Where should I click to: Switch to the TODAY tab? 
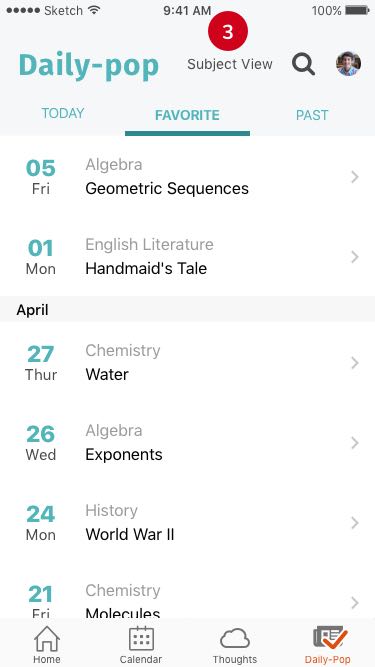pos(62,113)
